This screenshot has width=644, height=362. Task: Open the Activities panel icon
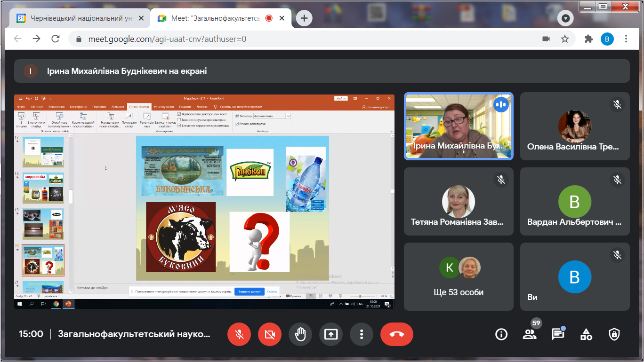(x=586, y=334)
